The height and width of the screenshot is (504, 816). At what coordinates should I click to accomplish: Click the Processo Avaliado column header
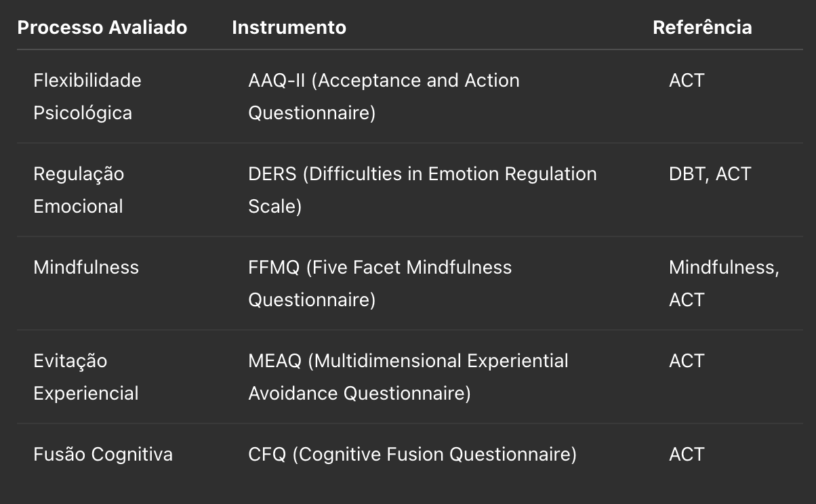click(102, 28)
